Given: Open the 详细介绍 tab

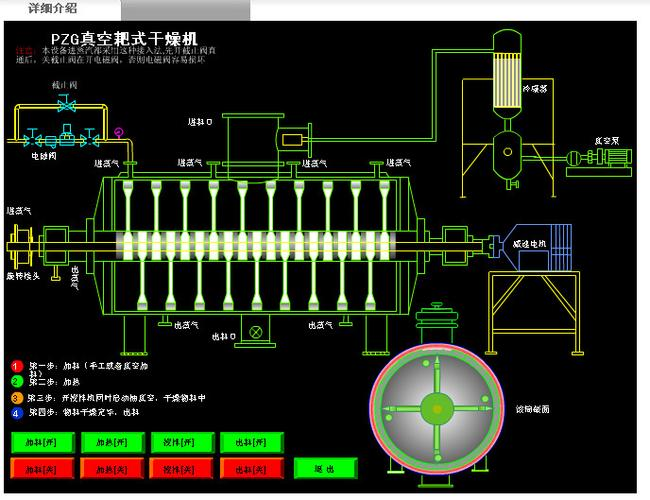Looking at the screenshot, I should pos(62,10).
